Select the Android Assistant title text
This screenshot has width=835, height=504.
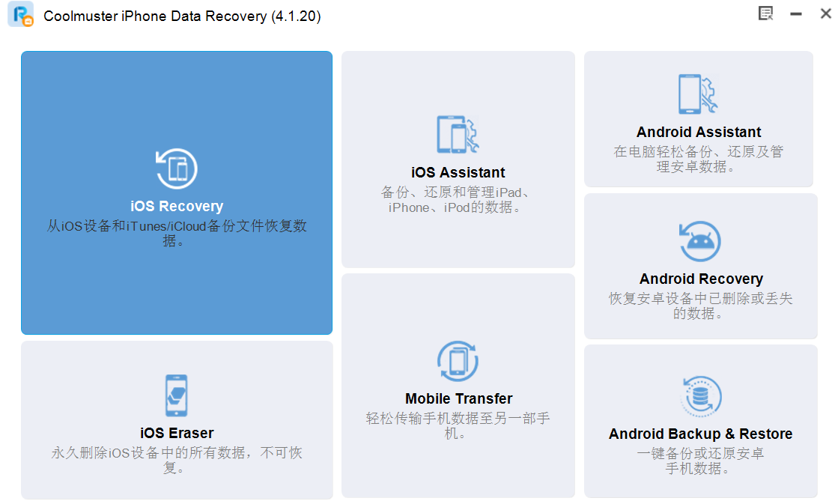(x=699, y=132)
